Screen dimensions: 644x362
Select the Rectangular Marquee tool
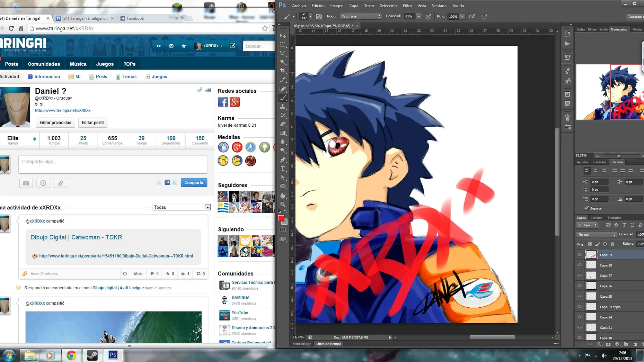click(283, 45)
